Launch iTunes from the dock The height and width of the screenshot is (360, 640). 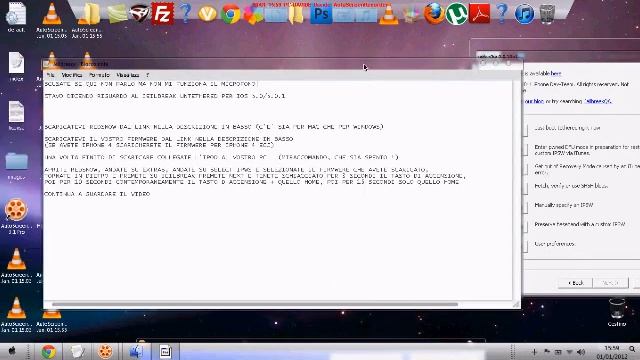524,14
